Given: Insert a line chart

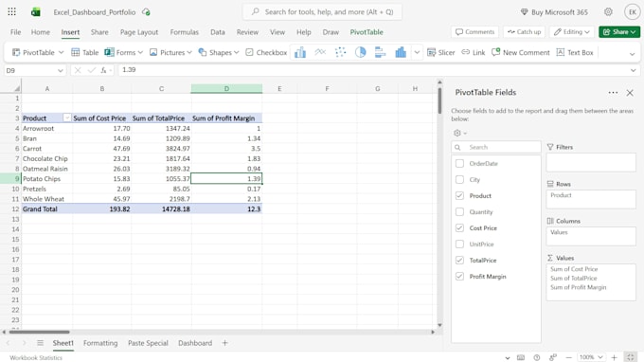Looking at the screenshot, I should (x=320, y=52).
